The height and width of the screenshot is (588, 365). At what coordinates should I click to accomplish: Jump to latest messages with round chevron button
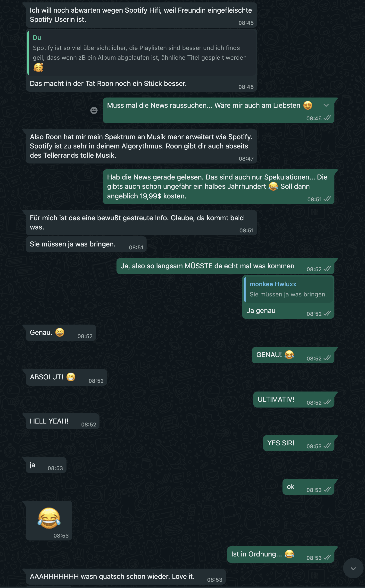tap(353, 568)
